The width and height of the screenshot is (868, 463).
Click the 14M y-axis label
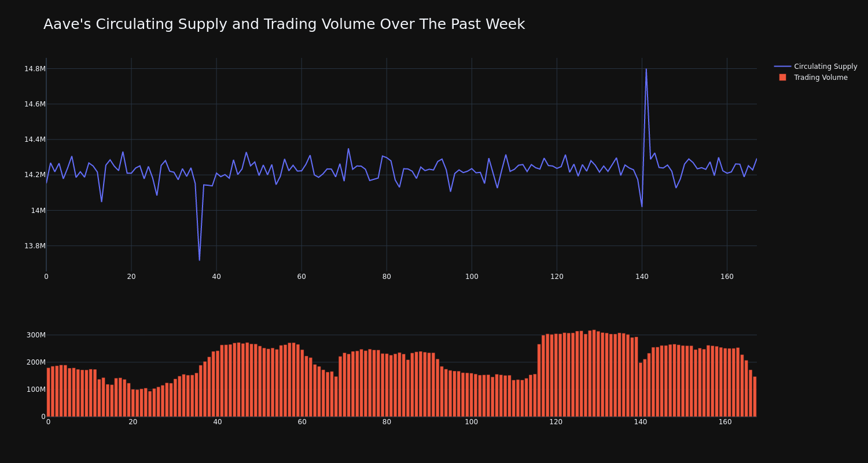tap(38, 211)
